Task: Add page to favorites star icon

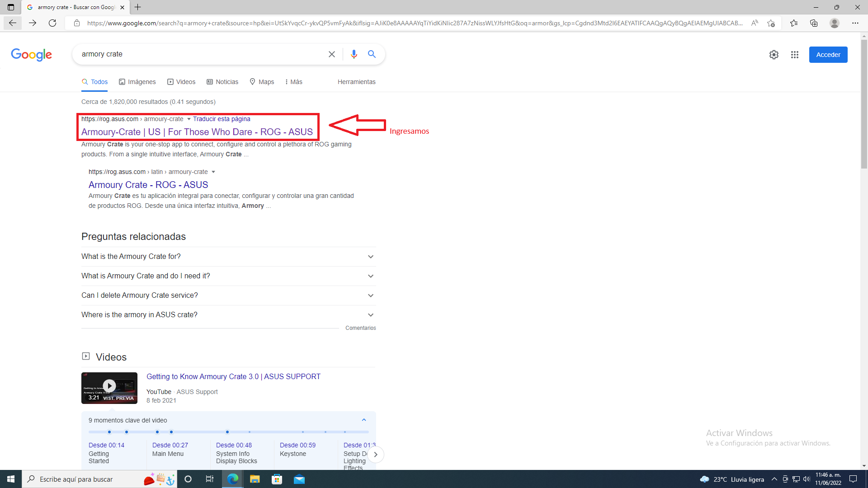Action: (771, 23)
